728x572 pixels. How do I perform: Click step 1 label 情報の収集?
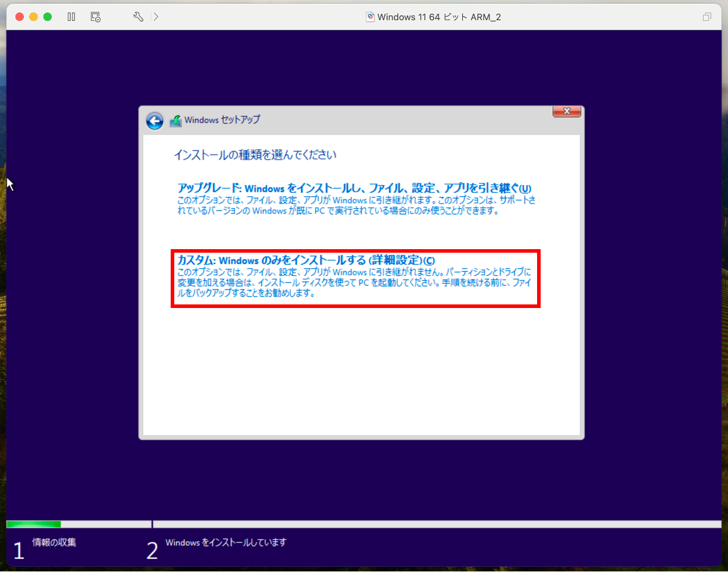coord(54,542)
